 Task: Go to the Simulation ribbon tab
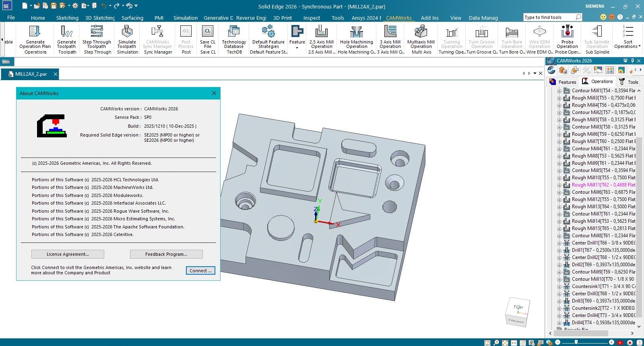click(x=186, y=18)
